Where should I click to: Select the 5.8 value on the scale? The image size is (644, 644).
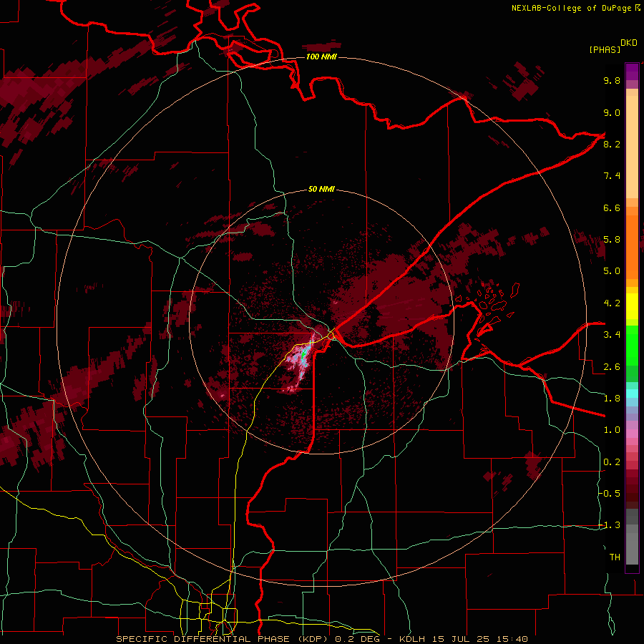tap(612, 240)
